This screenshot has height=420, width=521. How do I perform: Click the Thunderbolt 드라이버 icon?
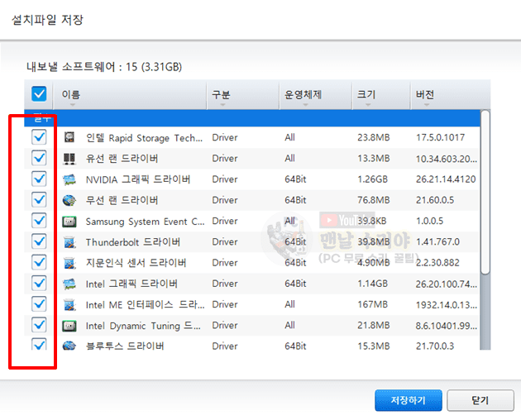[x=69, y=242]
